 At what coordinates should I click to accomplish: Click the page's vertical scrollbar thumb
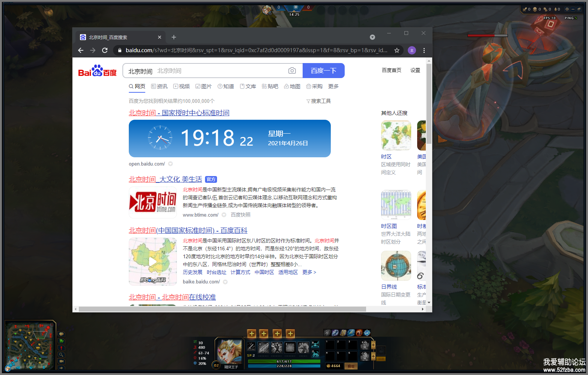point(429,103)
